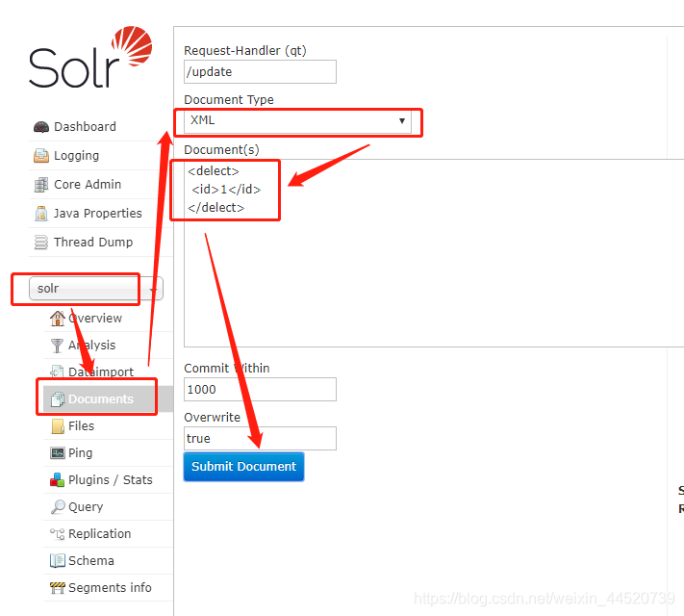Open the Dataimport section

101,372
